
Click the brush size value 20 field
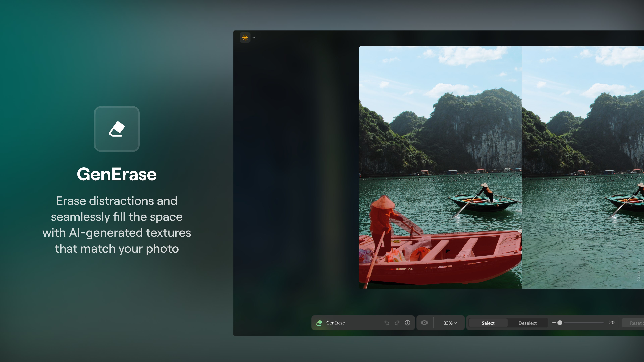(x=612, y=322)
